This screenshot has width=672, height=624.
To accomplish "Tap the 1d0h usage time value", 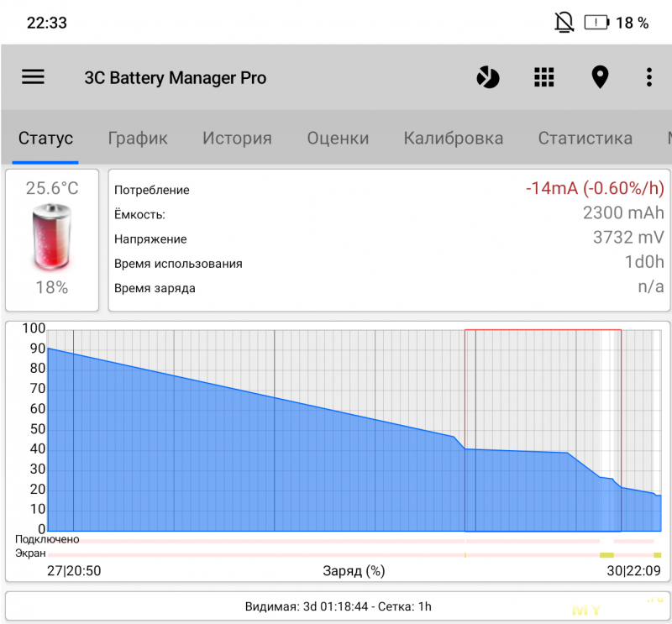I will [x=644, y=262].
